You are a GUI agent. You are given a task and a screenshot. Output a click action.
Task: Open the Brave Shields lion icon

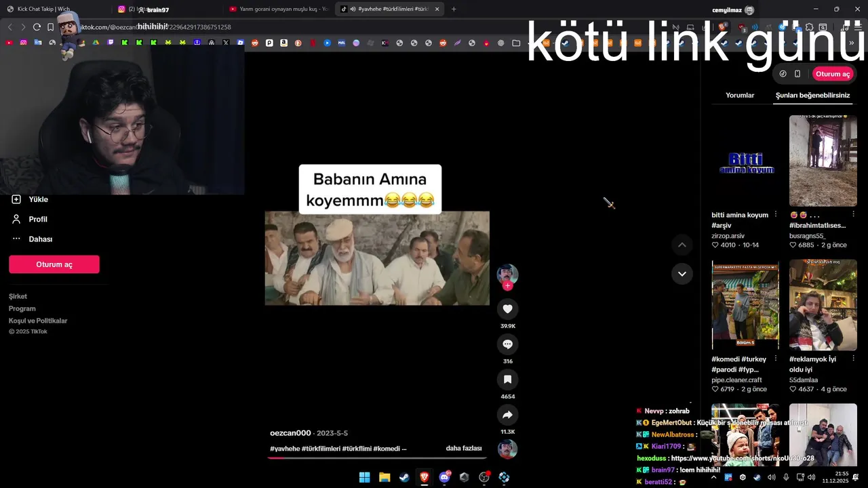(x=723, y=27)
